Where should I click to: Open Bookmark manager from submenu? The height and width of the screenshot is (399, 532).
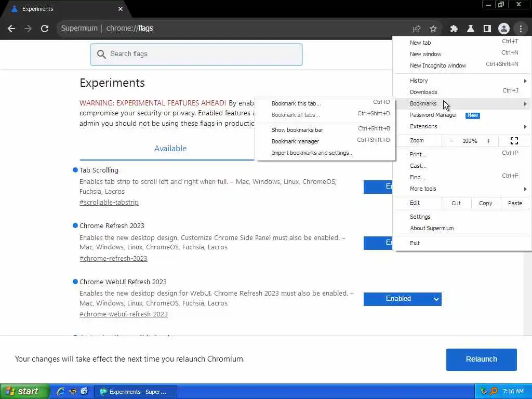click(x=325, y=141)
